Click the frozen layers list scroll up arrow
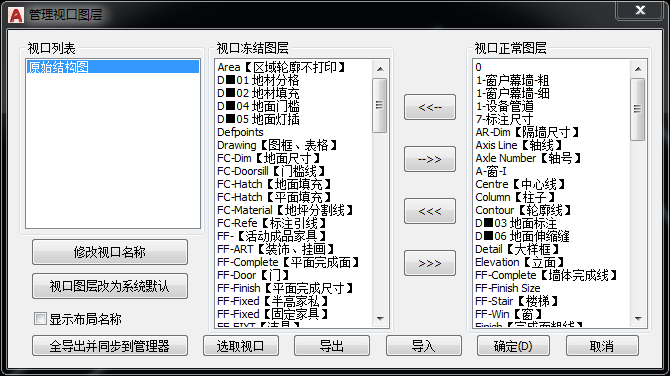 [x=380, y=68]
